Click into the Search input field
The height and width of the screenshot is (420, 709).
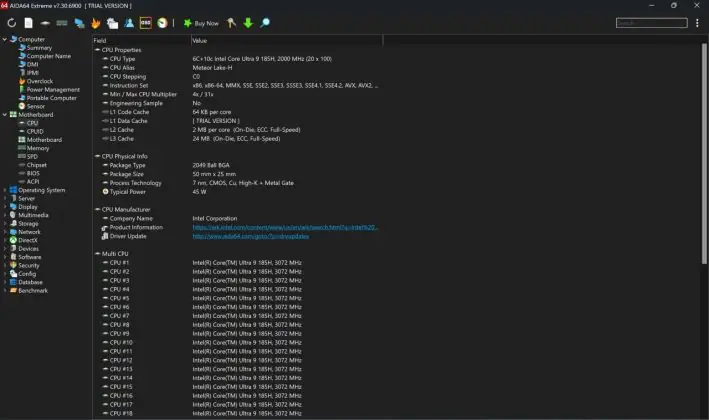(x=652, y=23)
